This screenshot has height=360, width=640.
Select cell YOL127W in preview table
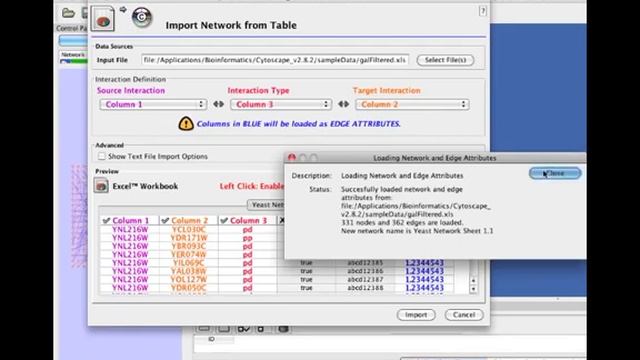189,280
